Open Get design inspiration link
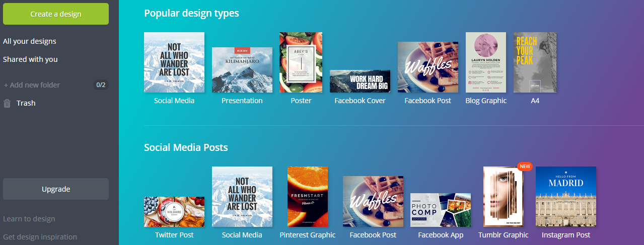The image size is (644, 245). [x=40, y=237]
